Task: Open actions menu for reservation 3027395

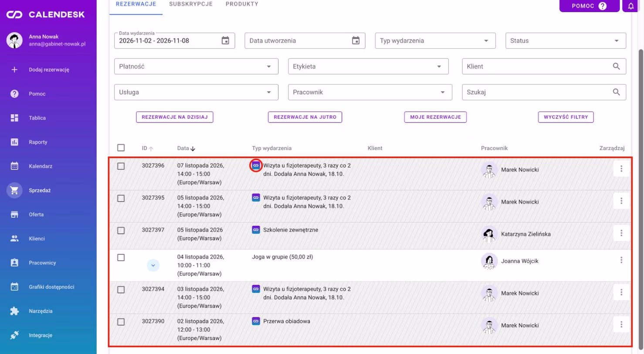Action: (x=621, y=201)
